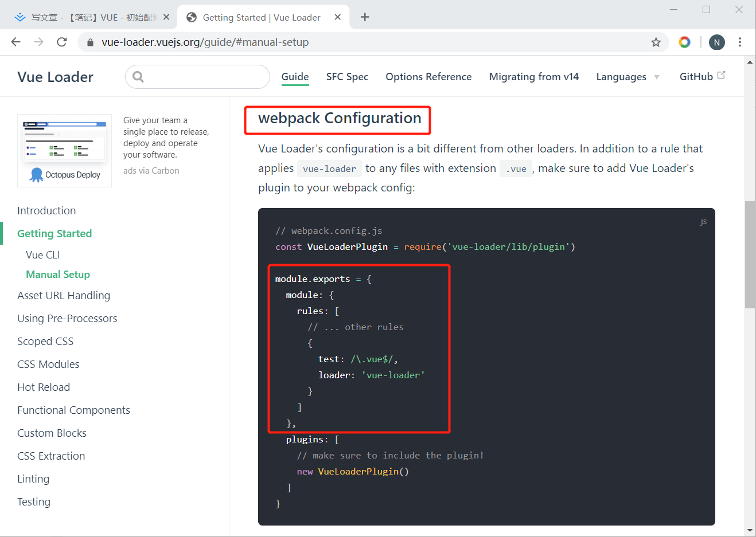Screen dimensions: 756x537
Task: Switch to the first browser tab
Action: click(86, 17)
